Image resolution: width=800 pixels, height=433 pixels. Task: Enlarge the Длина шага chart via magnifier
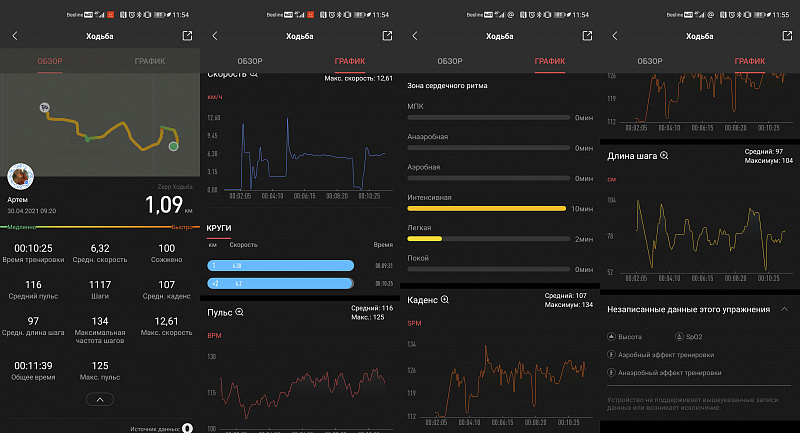coord(664,156)
